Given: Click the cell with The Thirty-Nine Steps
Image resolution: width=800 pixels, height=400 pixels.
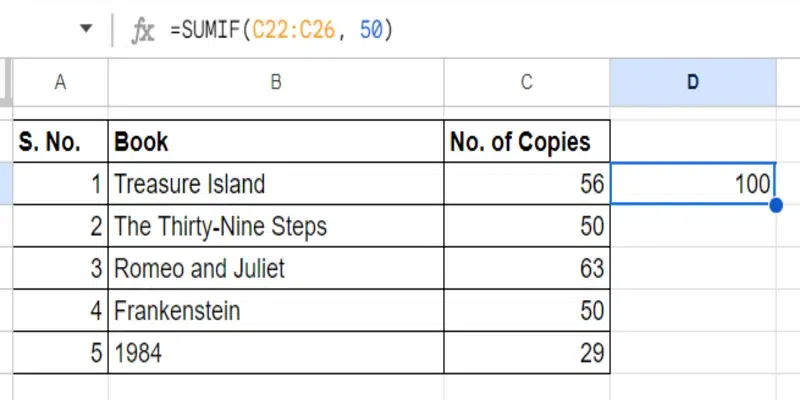Looking at the screenshot, I should (276, 226).
